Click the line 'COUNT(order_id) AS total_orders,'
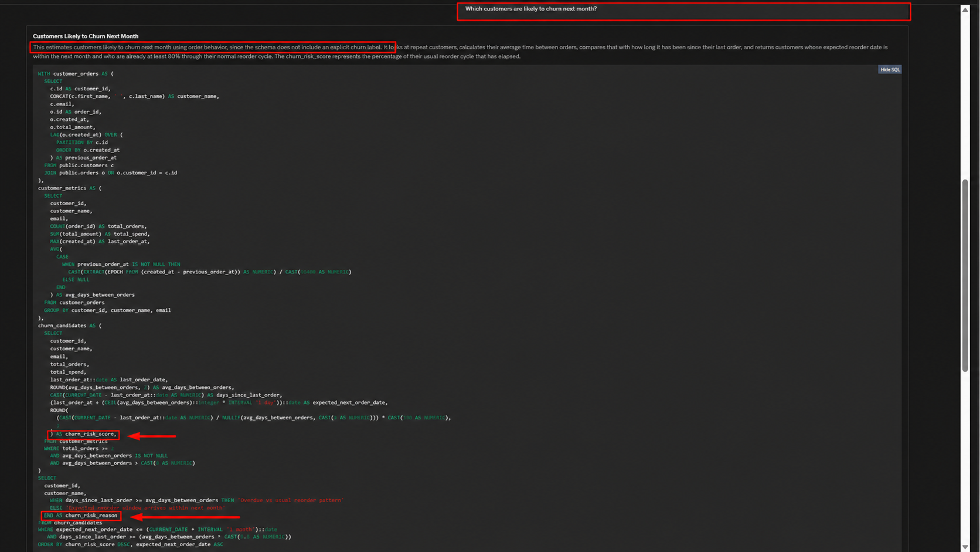 (98, 226)
